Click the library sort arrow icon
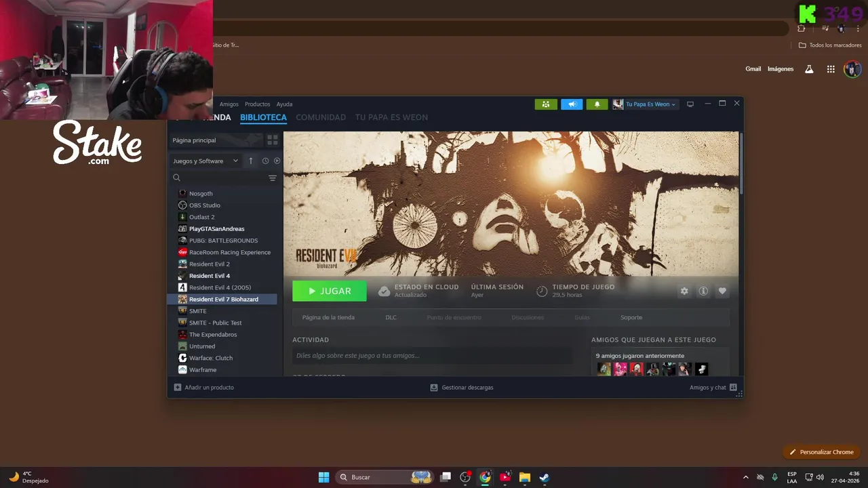Image resolution: width=868 pixels, height=488 pixels. [251, 161]
